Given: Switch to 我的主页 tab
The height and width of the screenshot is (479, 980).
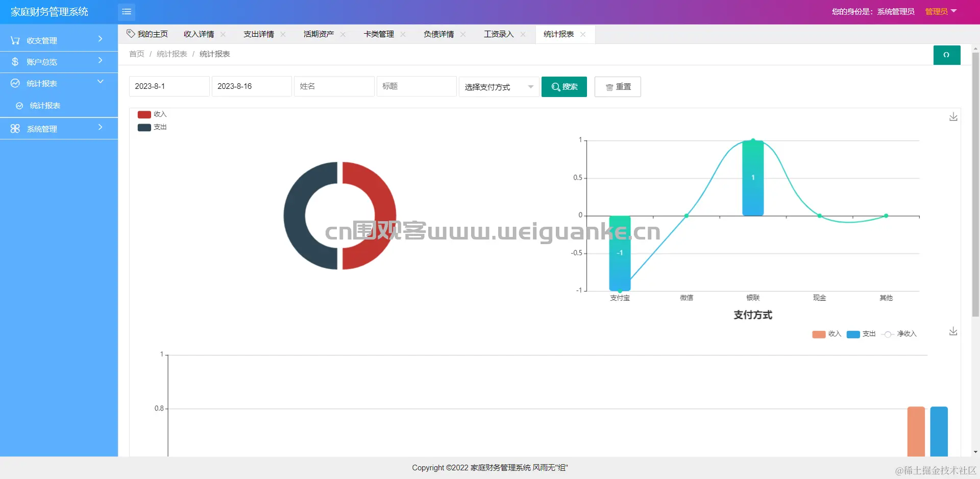Looking at the screenshot, I should pos(148,34).
